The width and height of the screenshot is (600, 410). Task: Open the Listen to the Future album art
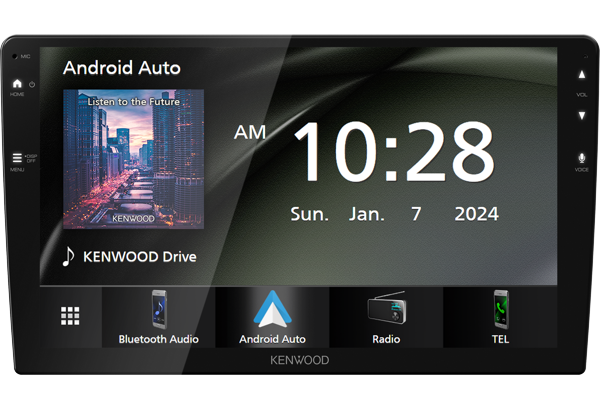(133, 159)
